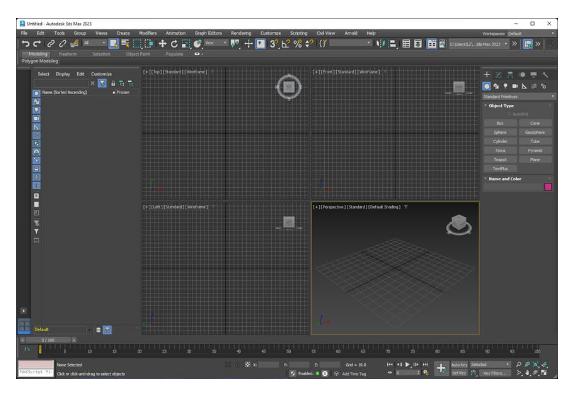Open the Customize menu in menu bar
571x396 pixels.
click(x=271, y=33)
